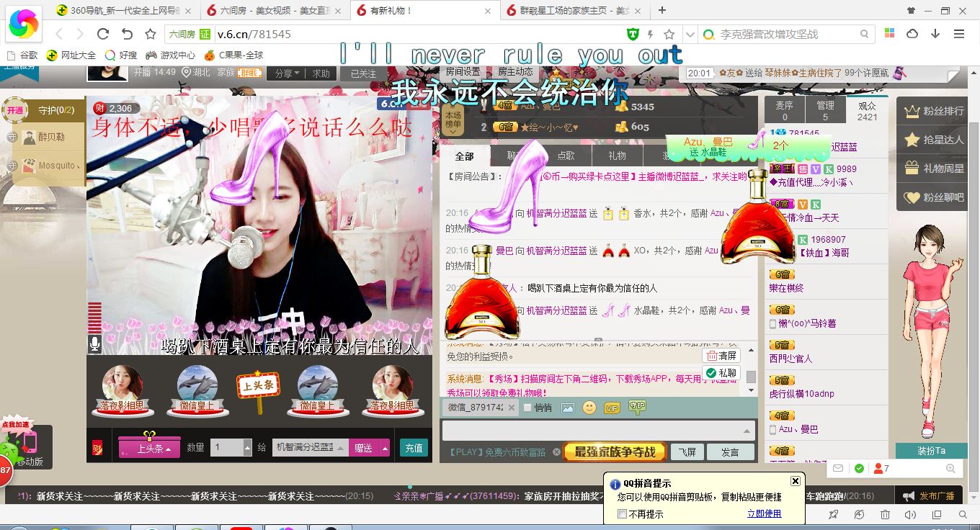The width and height of the screenshot is (980, 530).
Task: Open the 观众 audience tab
Action: click(868, 110)
